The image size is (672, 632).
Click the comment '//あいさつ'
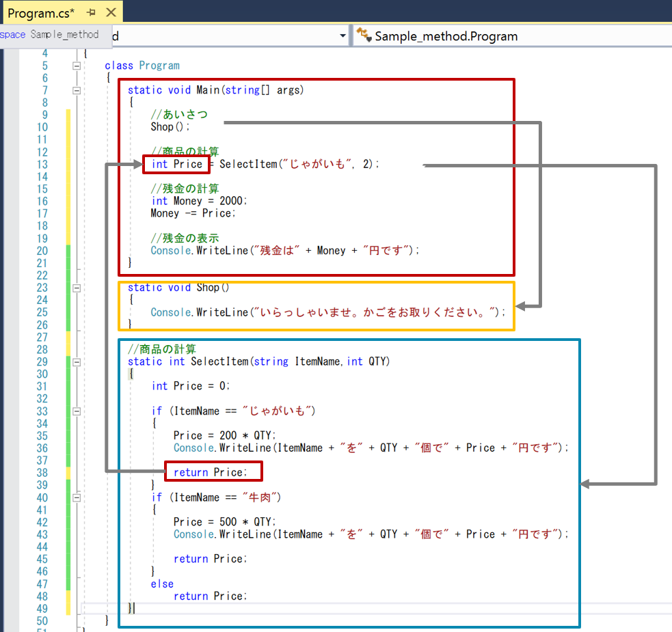(179, 114)
